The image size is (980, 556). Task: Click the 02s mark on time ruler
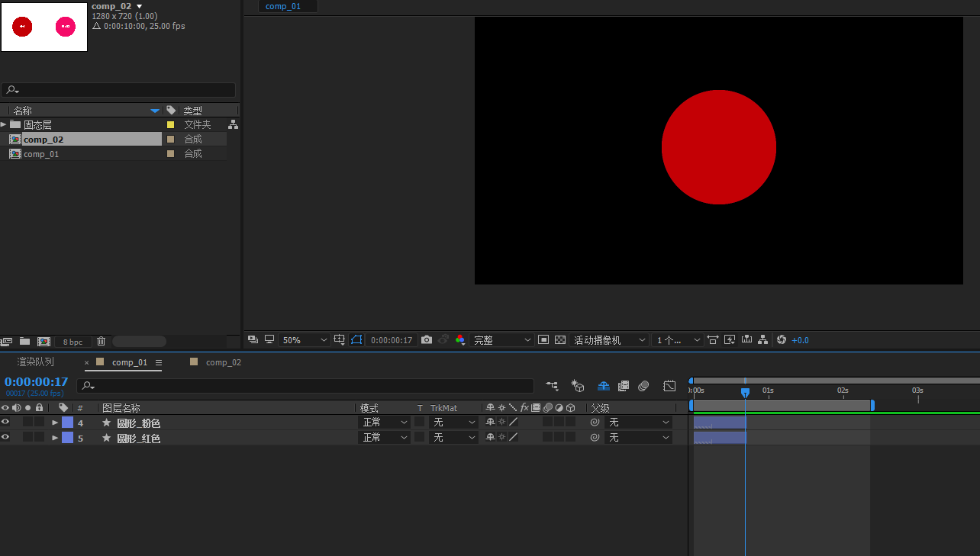point(843,391)
